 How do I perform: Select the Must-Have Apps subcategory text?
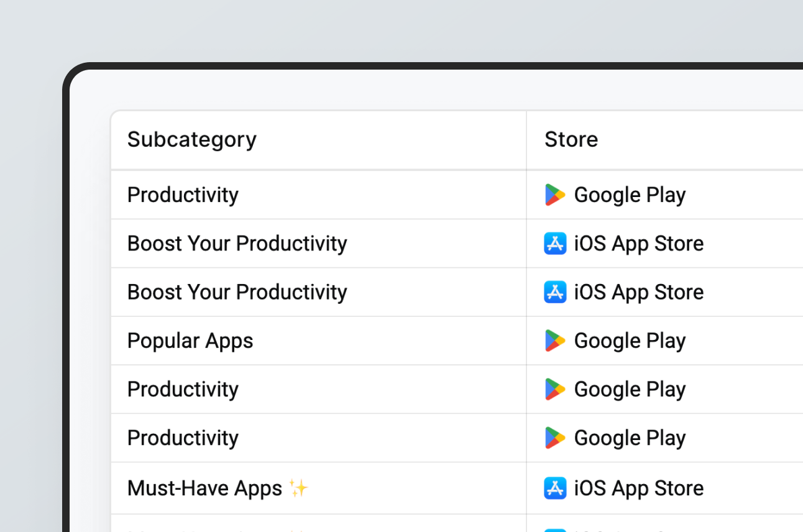coord(204,488)
